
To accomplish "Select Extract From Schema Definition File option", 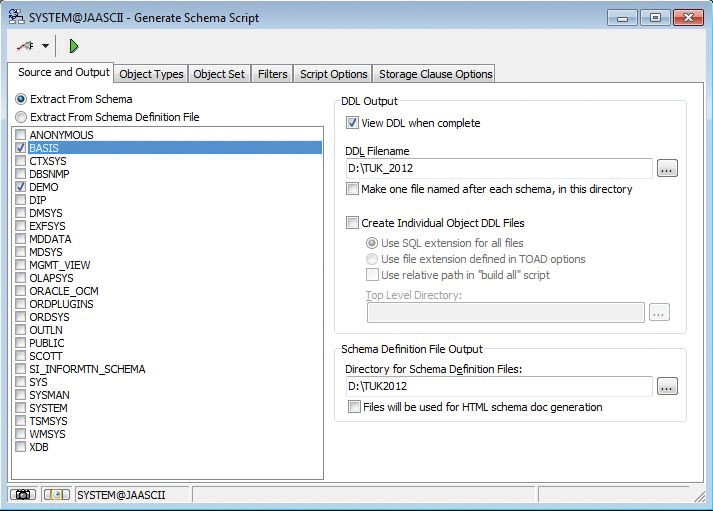I will 21,117.
